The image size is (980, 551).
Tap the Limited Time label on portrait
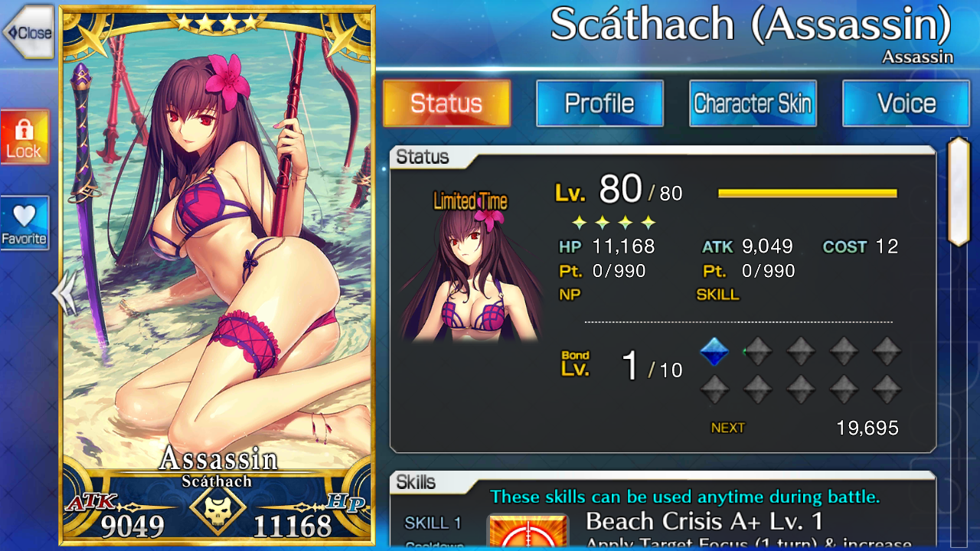click(470, 201)
